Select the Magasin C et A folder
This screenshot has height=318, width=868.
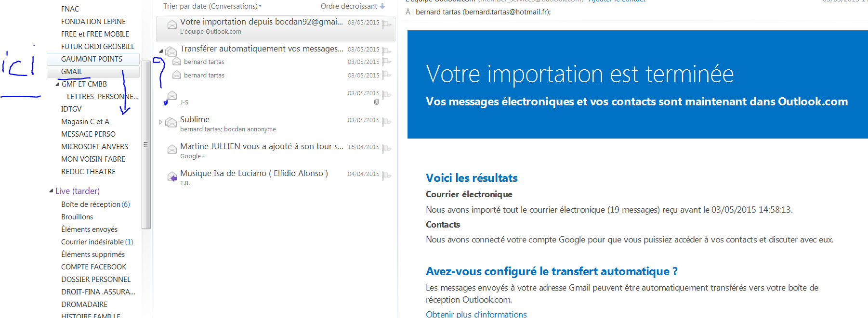(x=85, y=122)
